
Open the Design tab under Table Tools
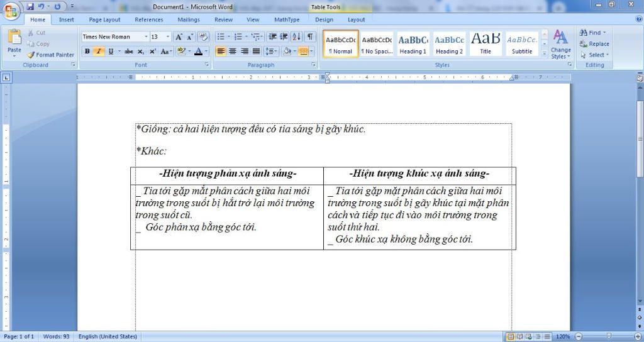tap(324, 19)
